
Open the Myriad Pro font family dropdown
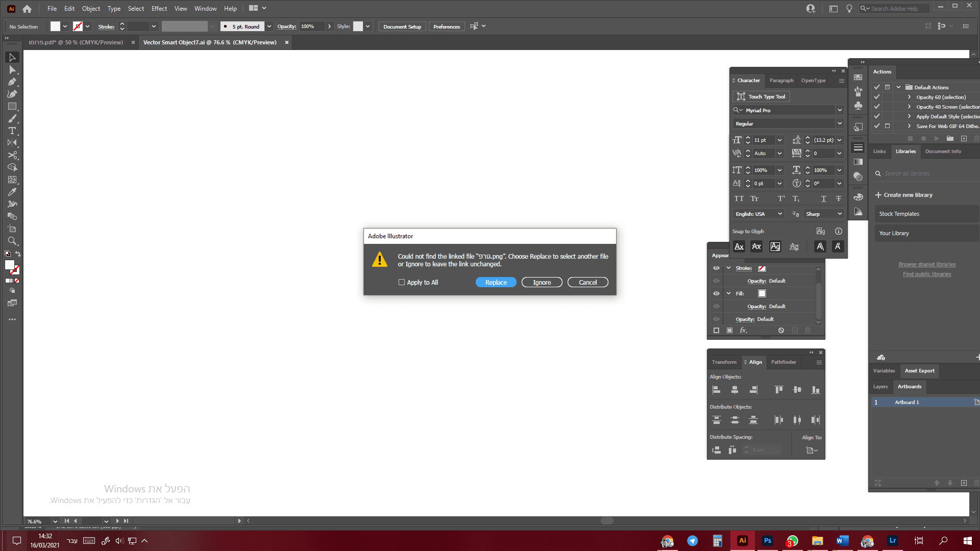tap(840, 110)
